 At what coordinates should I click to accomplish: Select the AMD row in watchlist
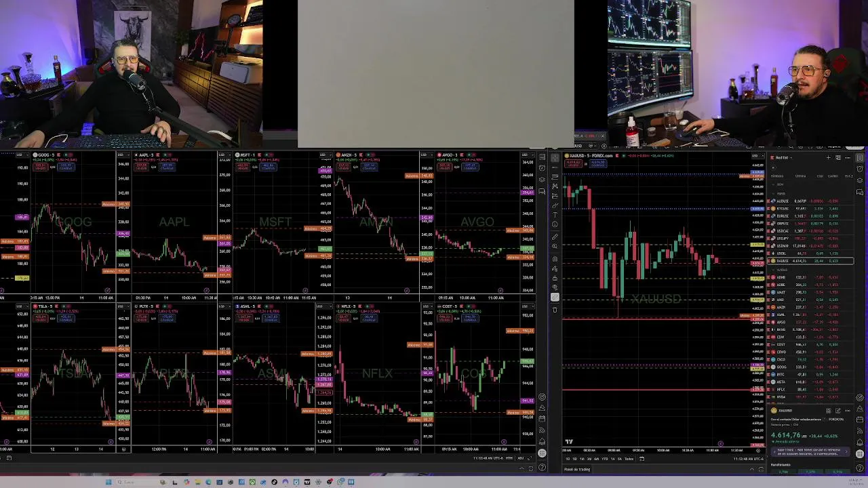click(810, 300)
